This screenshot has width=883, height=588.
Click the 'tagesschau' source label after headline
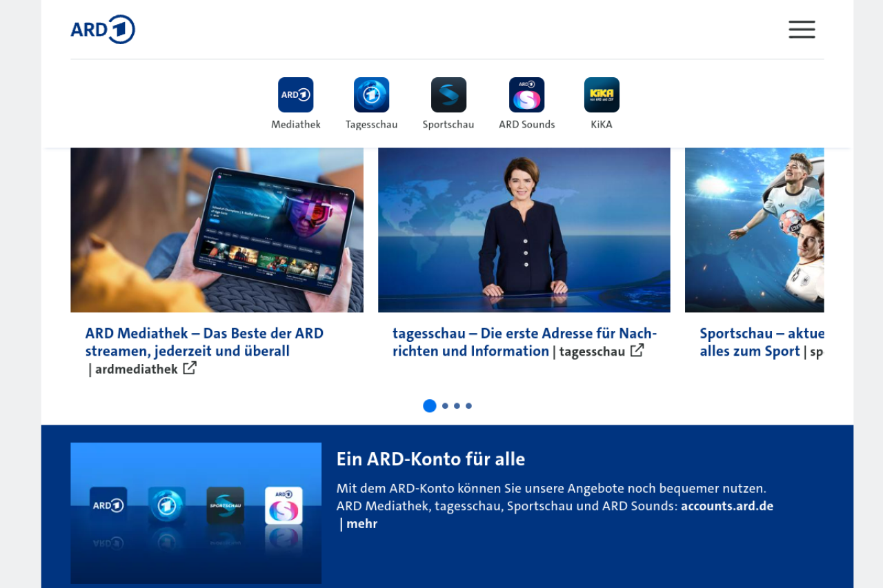(592, 352)
